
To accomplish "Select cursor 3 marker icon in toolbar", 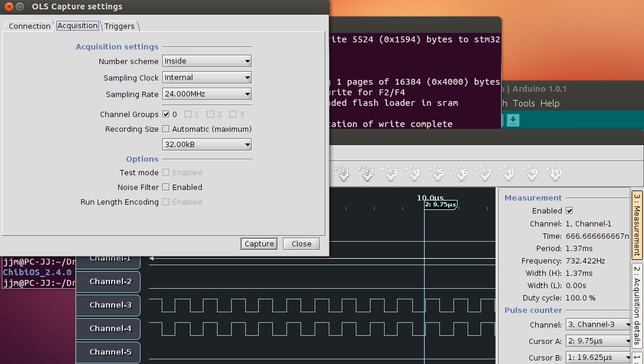I will coord(391,174).
